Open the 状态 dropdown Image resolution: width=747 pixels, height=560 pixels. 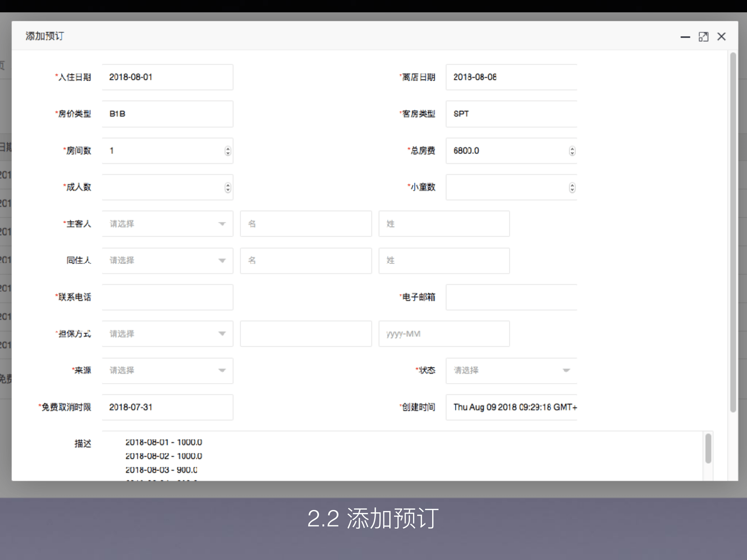511,370
